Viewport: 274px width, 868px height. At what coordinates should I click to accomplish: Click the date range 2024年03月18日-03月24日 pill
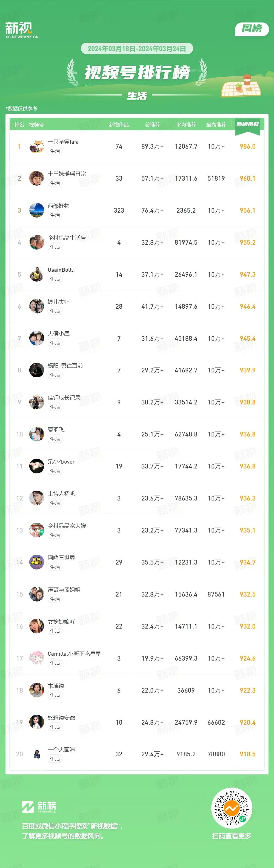pyautogui.click(x=137, y=48)
